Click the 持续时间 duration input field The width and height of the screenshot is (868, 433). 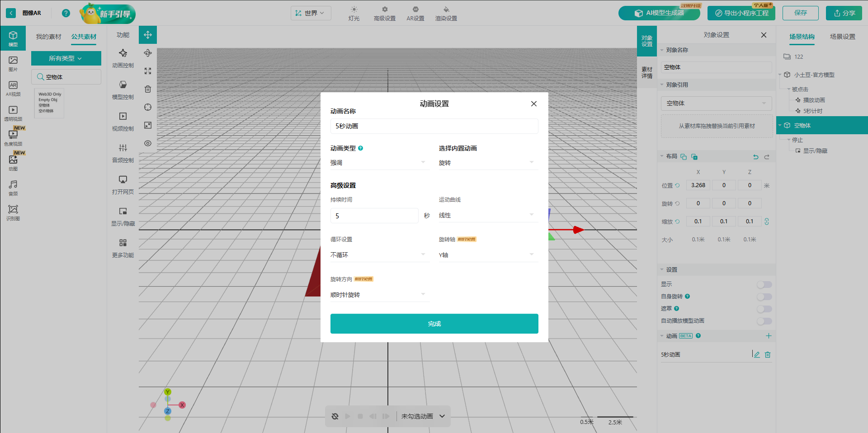(x=374, y=216)
